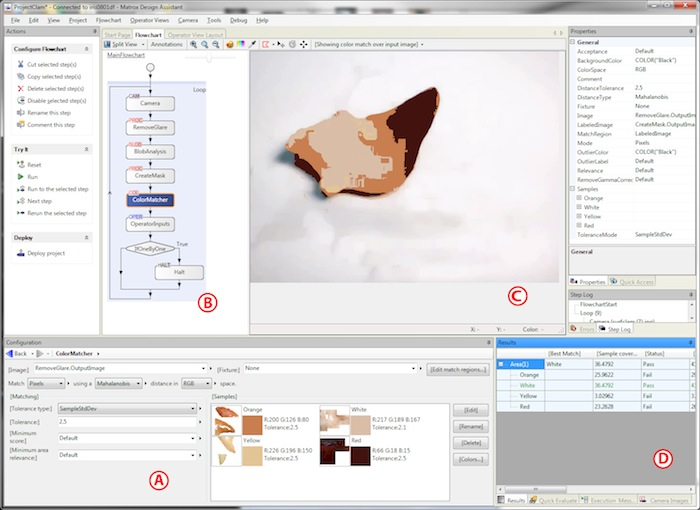Select the eyedropper color picker tool
This screenshot has width=700, height=510.
(253, 45)
